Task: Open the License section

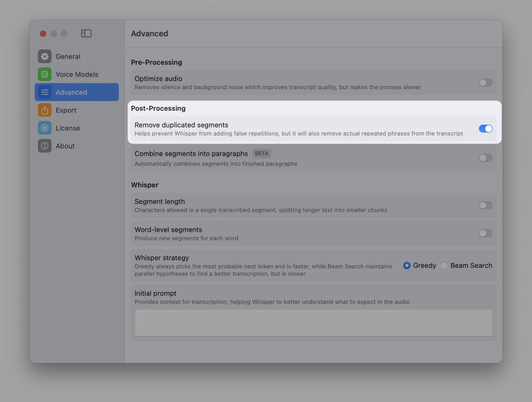Action: point(77,128)
